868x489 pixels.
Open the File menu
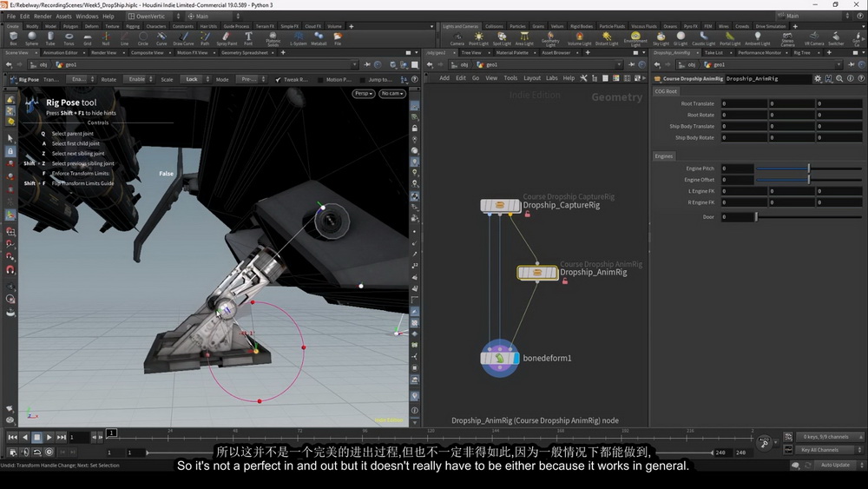(11, 16)
